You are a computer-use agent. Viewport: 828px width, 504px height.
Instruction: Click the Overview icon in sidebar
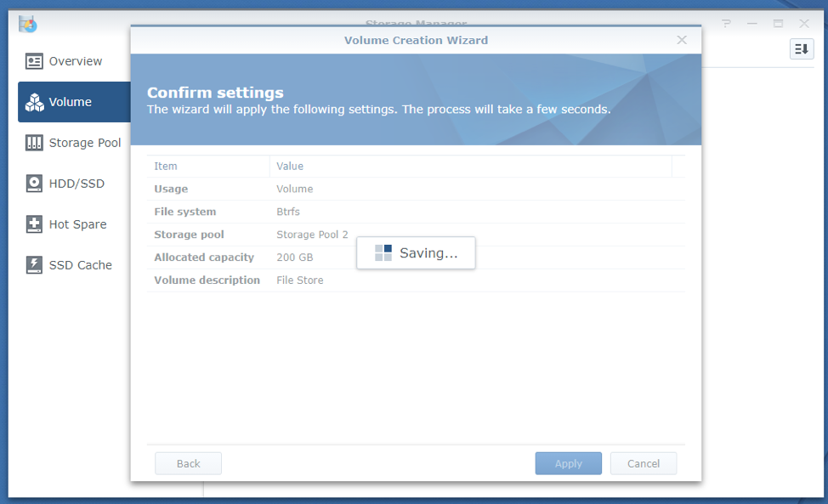pos(34,61)
